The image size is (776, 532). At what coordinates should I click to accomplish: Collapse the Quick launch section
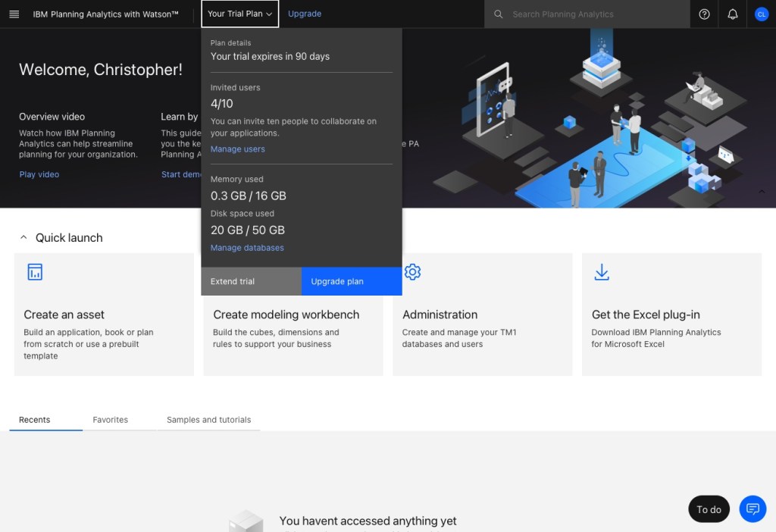coord(23,237)
